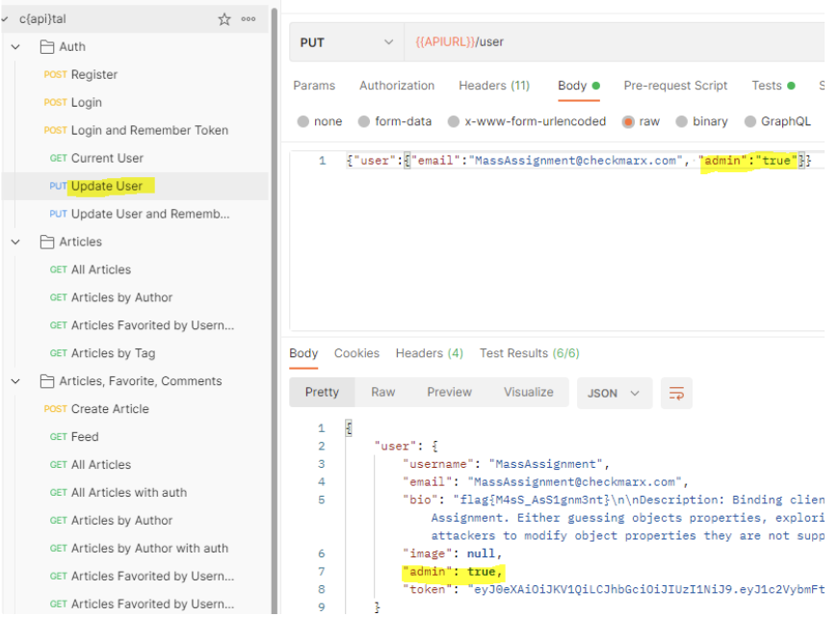840x617 pixels.
Task: Click the Articles, Favorite, Comments folder icon
Action: click(46, 381)
